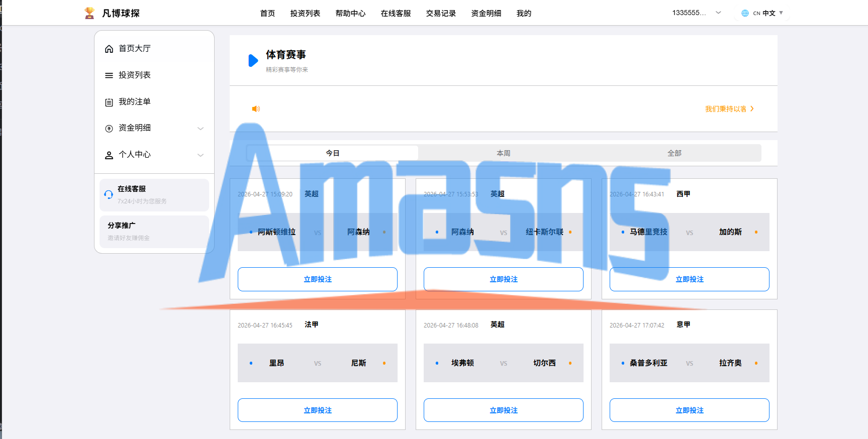Open 在线客服 in top navigation
This screenshot has width=868, height=439.
396,13
